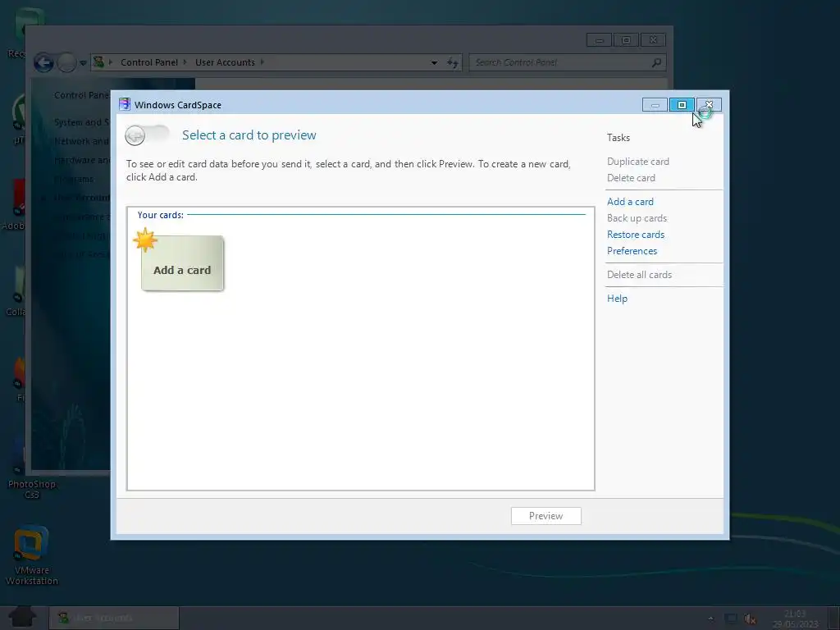Open Restore cards task
The width and height of the screenshot is (840, 630).
coord(636,234)
